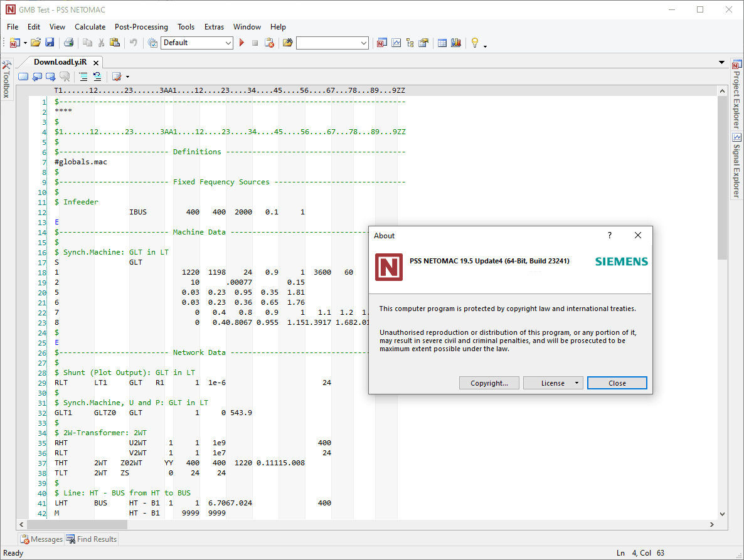744x560 pixels.
Task: Click the bar chart books icon
Action: 456,43
